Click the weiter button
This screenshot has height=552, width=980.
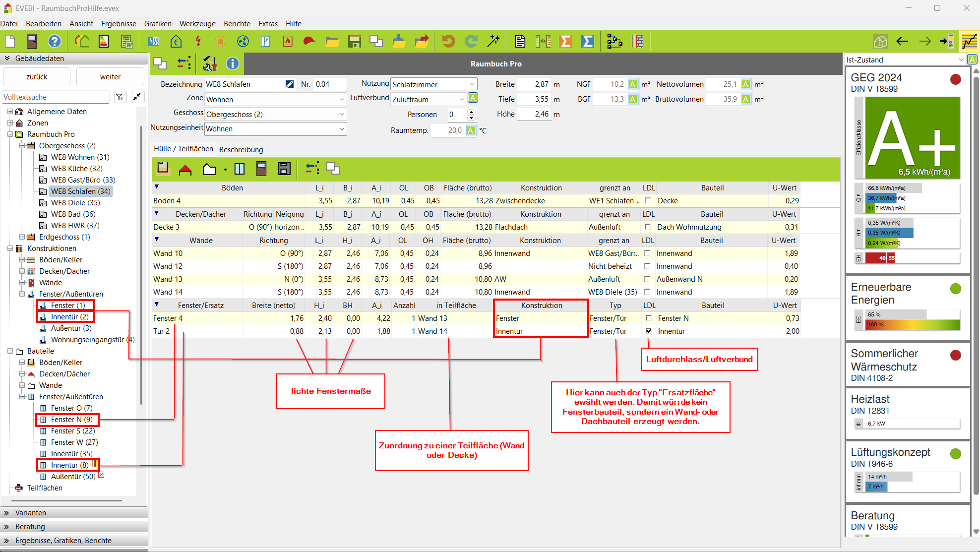coord(110,77)
